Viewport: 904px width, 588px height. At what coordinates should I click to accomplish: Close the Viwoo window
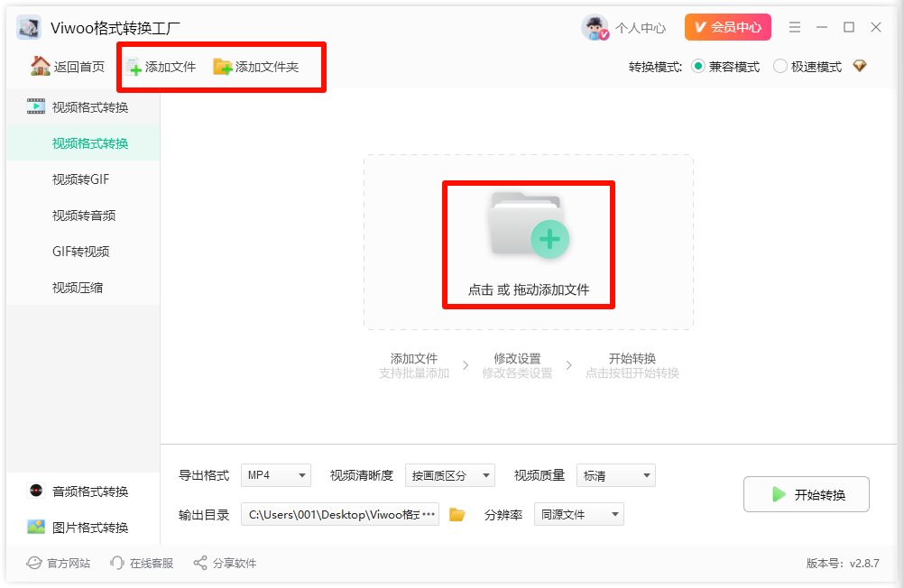tap(876, 27)
